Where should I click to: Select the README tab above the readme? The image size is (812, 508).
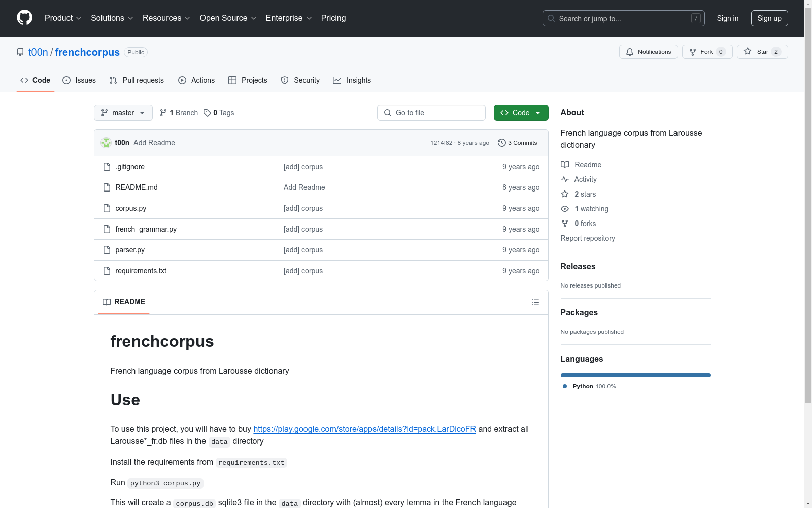[124, 302]
